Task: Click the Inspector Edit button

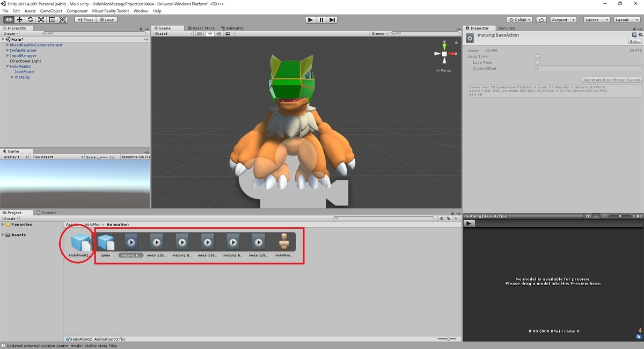Action: coord(635,41)
